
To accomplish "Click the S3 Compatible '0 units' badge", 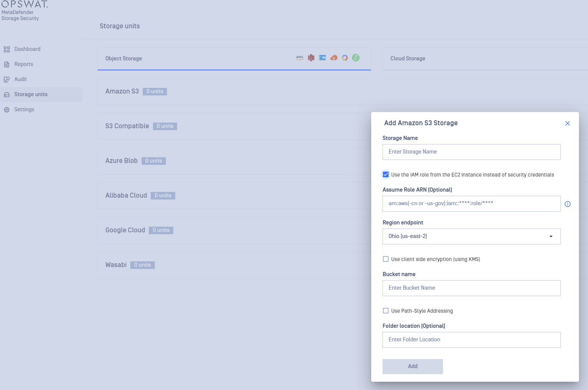I will pos(165,126).
